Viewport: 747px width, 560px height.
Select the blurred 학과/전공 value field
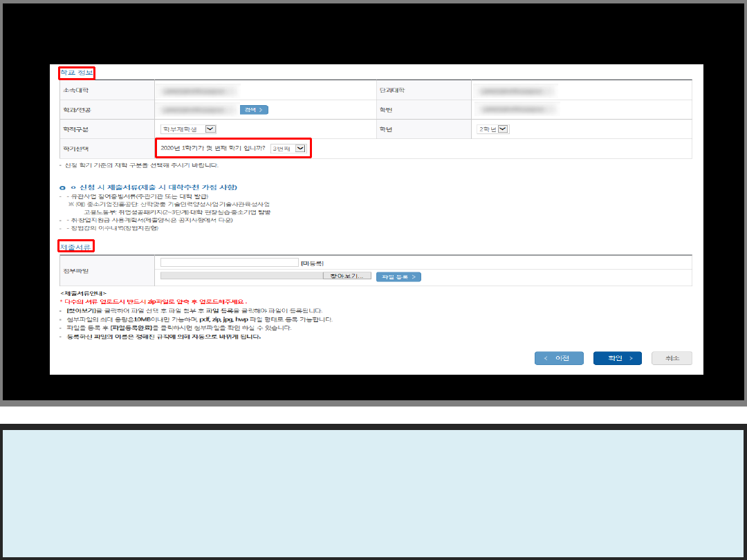tap(199, 110)
